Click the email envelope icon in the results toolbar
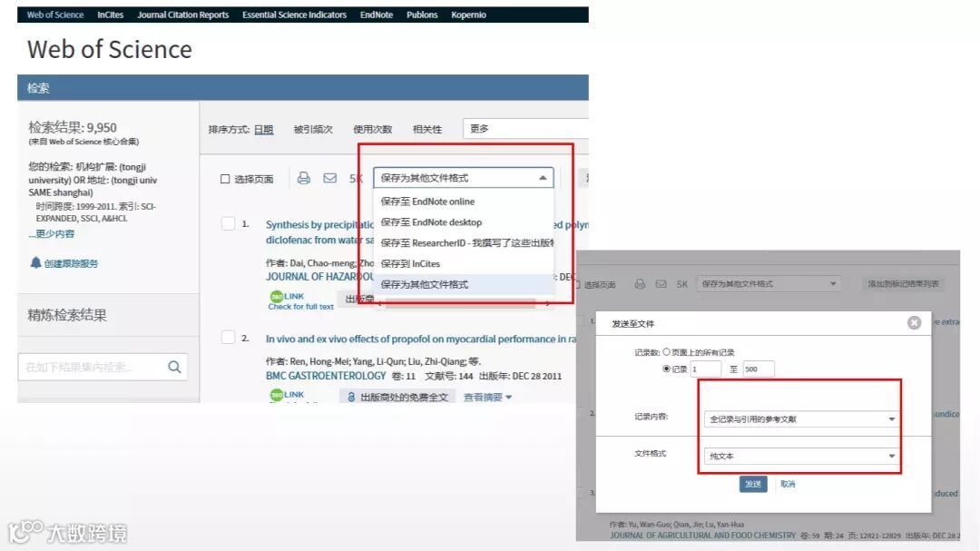Screen dimensions: 980x551 click(x=330, y=178)
